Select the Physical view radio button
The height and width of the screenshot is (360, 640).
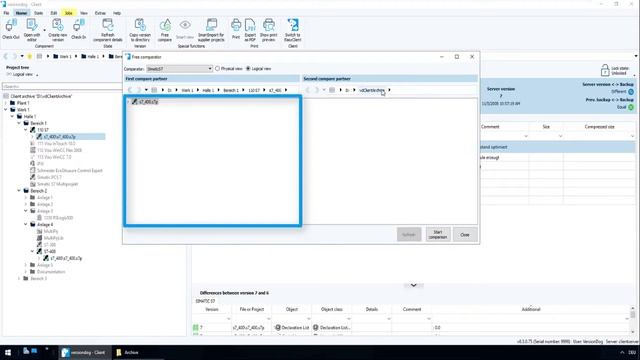tap(218, 69)
